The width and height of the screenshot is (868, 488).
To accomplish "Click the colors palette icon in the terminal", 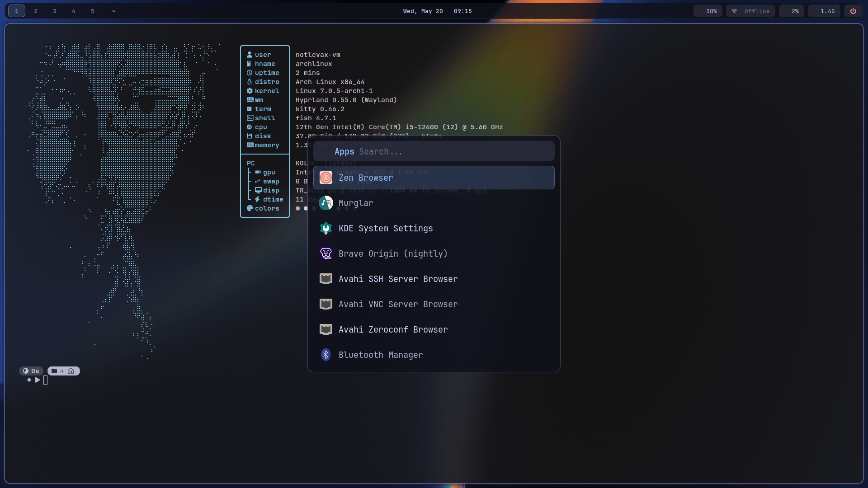I will click(x=250, y=208).
